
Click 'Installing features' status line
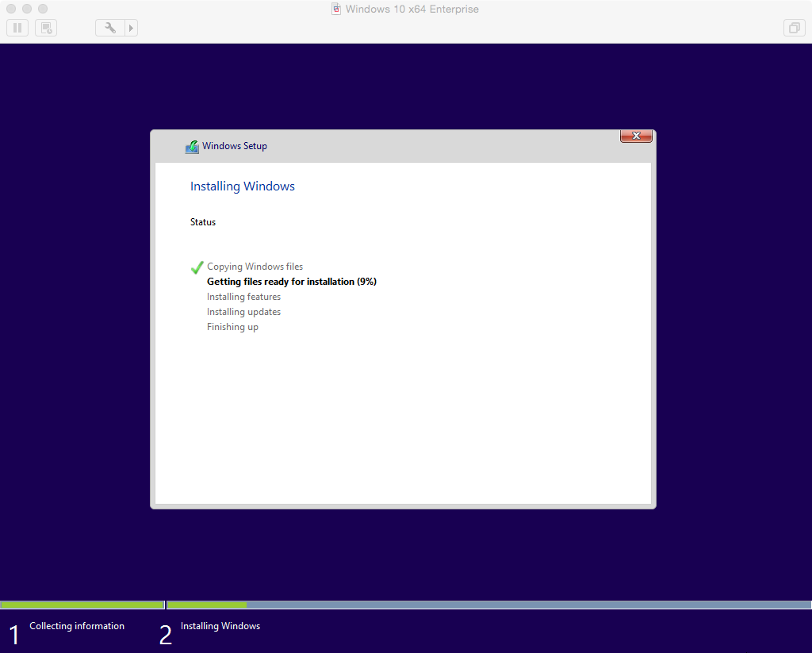click(x=244, y=297)
